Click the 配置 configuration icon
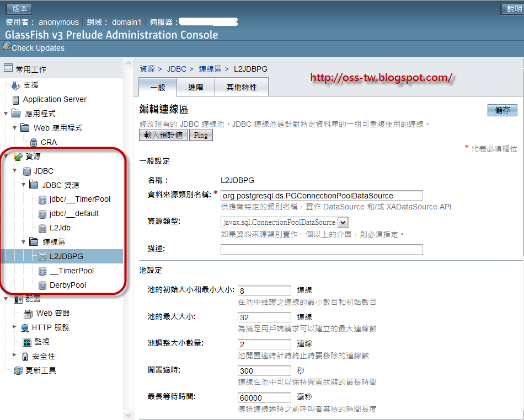Viewport: 524px width, 420px height. coord(18,299)
